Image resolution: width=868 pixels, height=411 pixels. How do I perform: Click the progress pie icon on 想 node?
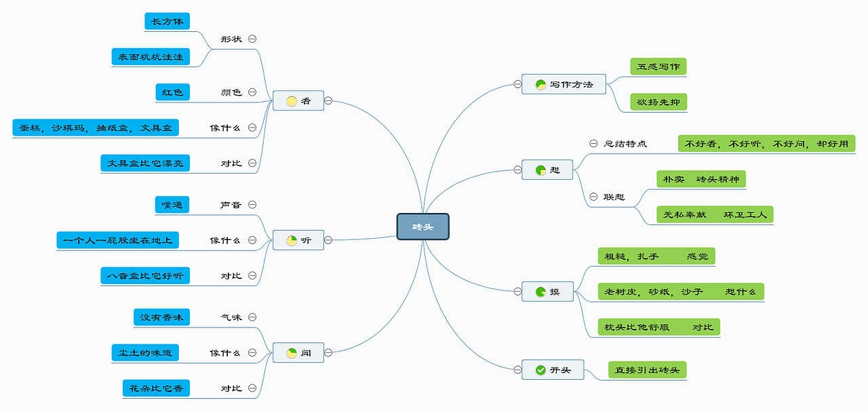coord(540,170)
